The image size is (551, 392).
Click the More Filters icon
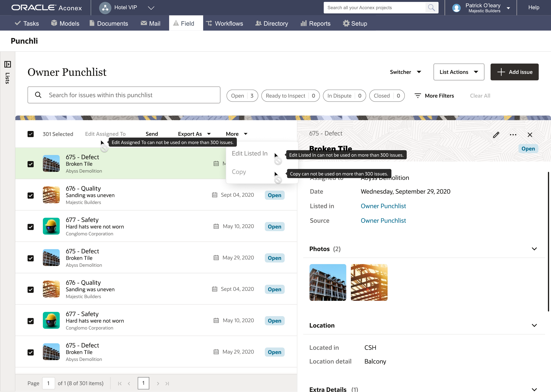[417, 96]
